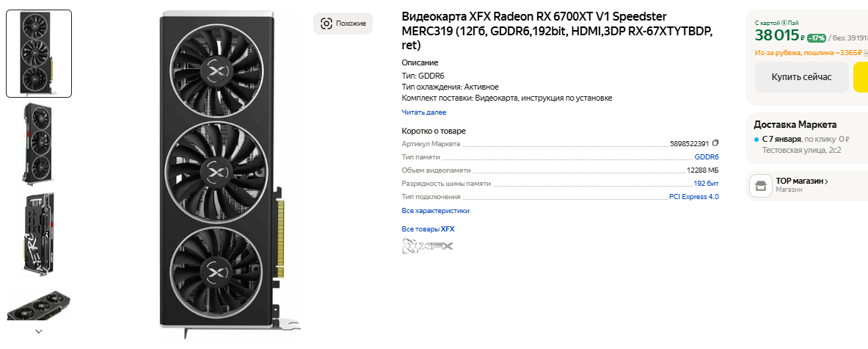The width and height of the screenshot is (868, 349).
Task: Click the yellow add-to-cart button
Action: [x=861, y=77]
